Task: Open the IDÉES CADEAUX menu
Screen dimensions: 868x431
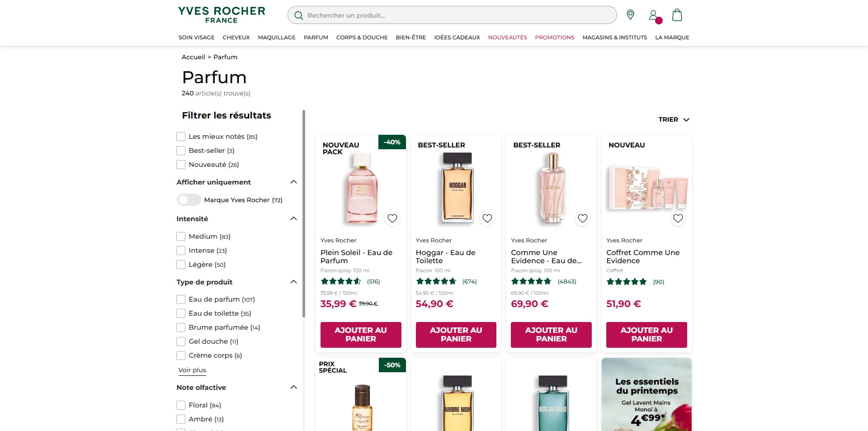Action: coord(457,38)
